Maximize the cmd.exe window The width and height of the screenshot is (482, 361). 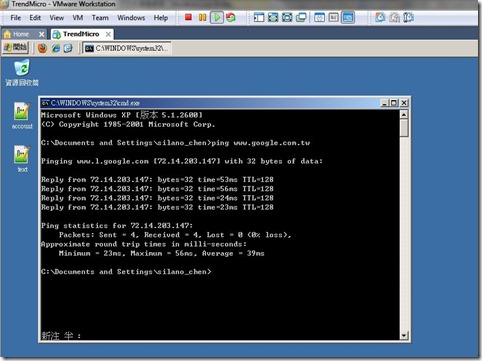394,103
